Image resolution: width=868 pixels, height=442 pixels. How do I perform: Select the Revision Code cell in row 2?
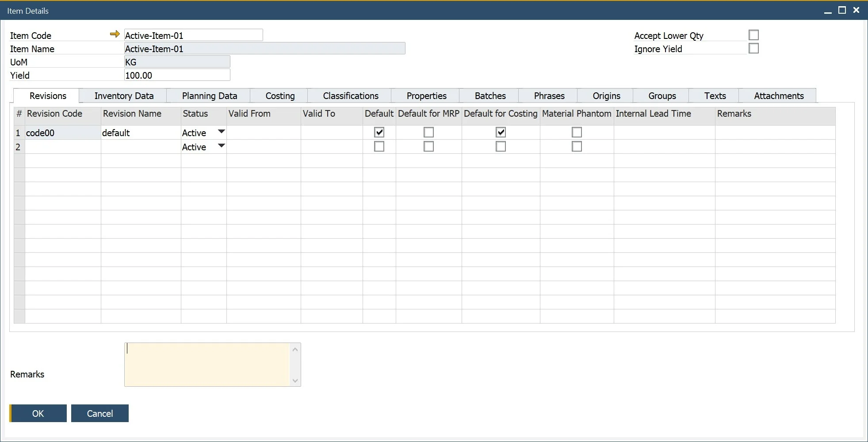pyautogui.click(x=63, y=147)
